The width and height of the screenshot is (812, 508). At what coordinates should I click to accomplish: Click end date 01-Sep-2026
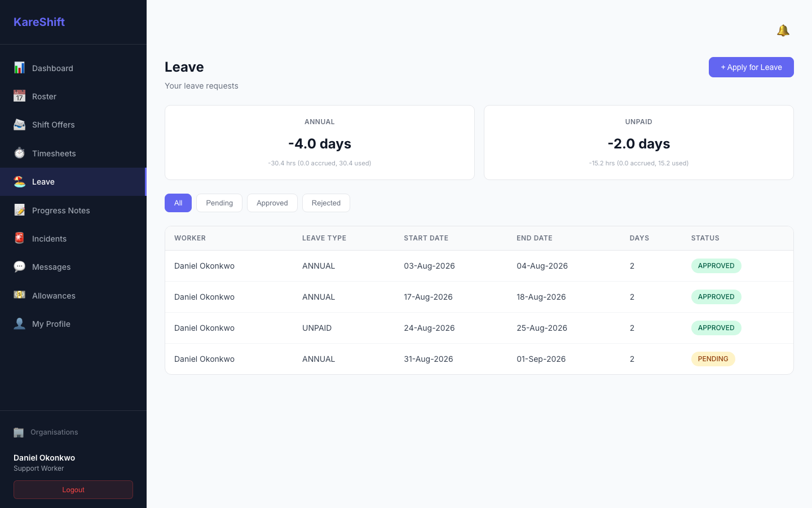tap(541, 359)
